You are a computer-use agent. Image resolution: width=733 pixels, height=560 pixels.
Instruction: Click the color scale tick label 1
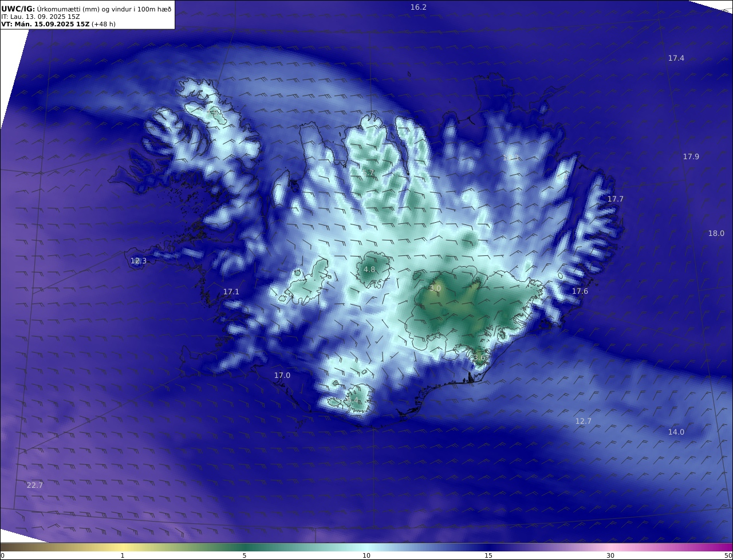(x=123, y=555)
